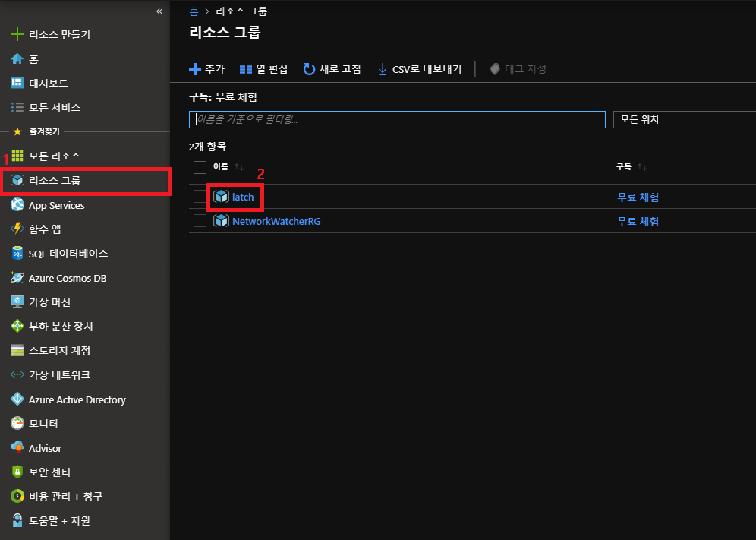The image size is (756, 540).
Task: Select 스토리지 계정 menu item
Action: click(59, 350)
